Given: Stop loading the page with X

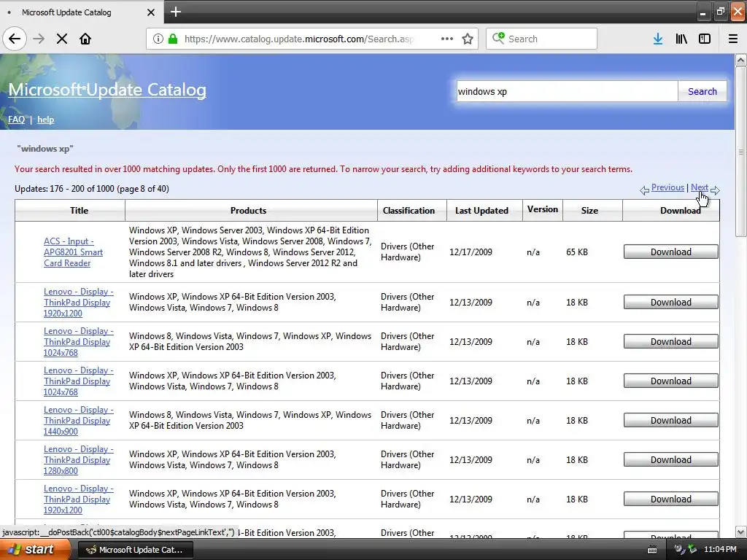Looking at the screenshot, I should pos(62,39).
